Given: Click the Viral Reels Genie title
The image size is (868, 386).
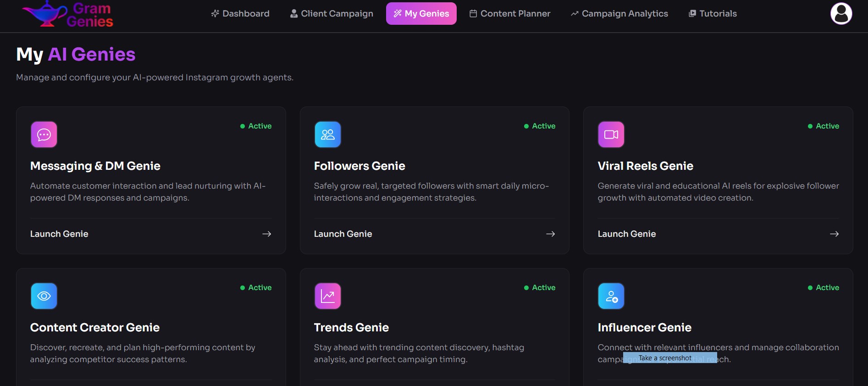Looking at the screenshot, I should click(646, 166).
